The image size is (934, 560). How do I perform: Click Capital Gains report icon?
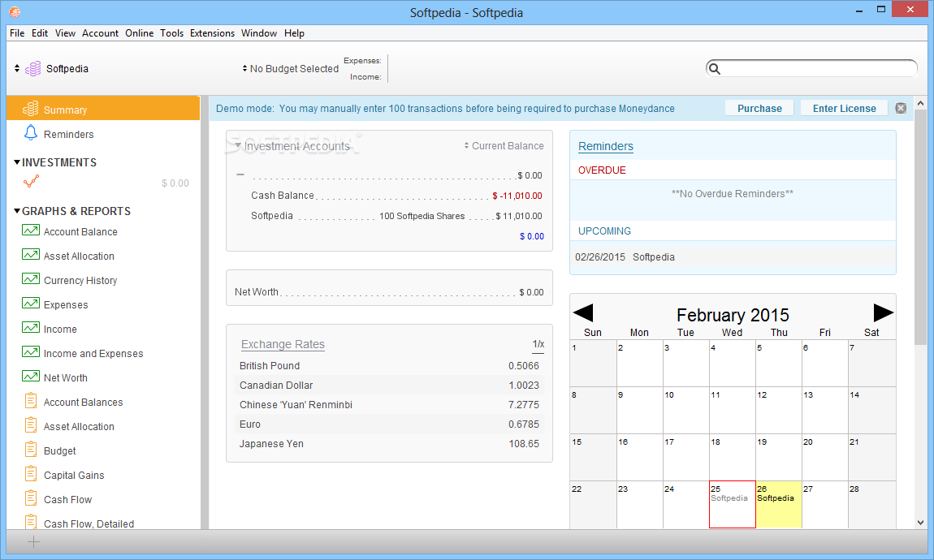31,474
